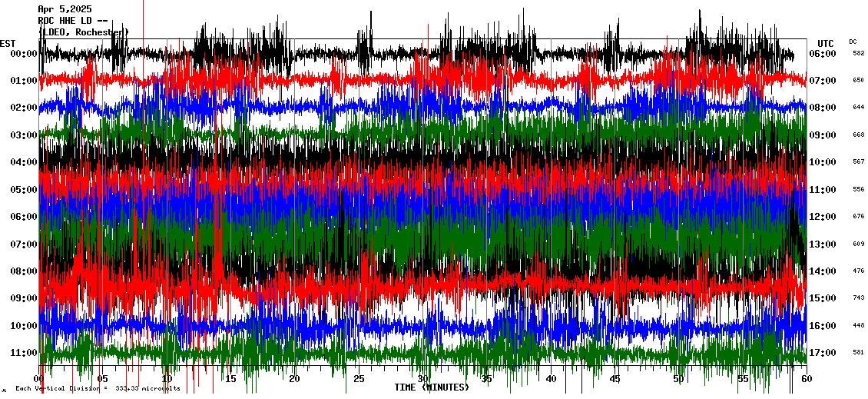Click the UTC timezone axis label

pos(826,43)
